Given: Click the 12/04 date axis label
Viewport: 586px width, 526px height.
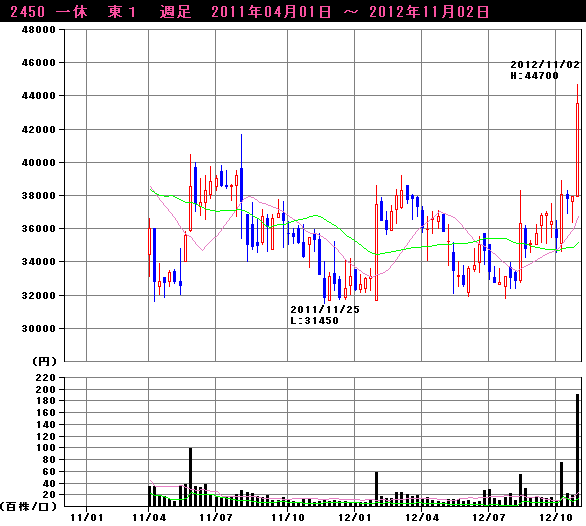Looking at the screenshot, I should tap(422, 518).
